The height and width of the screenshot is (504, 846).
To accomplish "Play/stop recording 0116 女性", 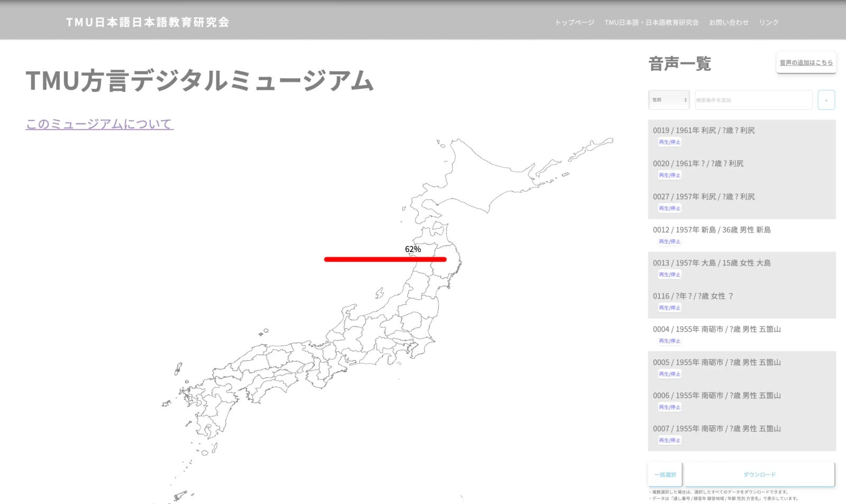I will pos(669,308).
